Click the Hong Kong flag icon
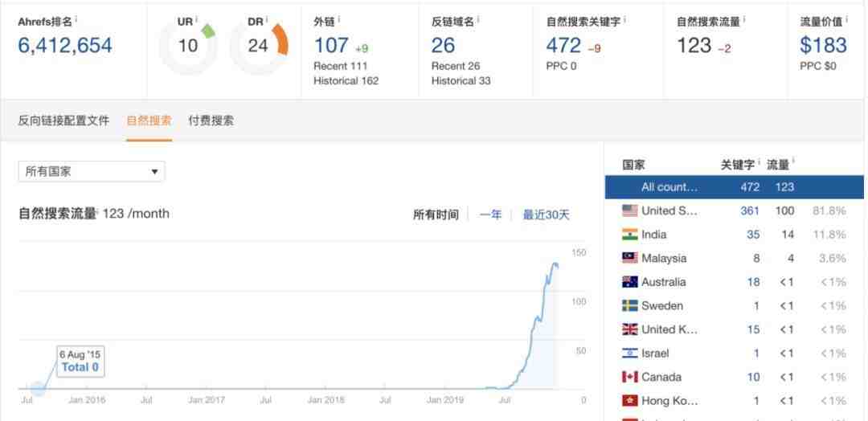 pyautogui.click(x=629, y=401)
